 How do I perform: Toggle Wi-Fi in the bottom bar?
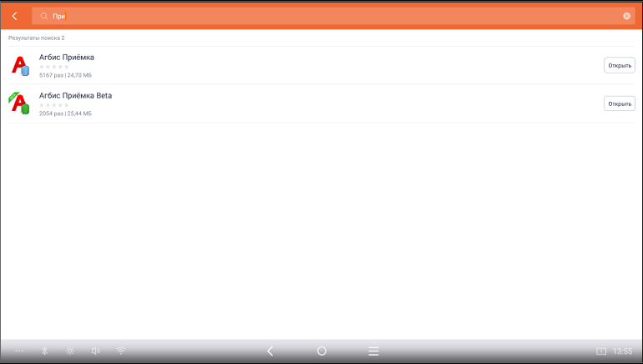(x=121, y=351)
